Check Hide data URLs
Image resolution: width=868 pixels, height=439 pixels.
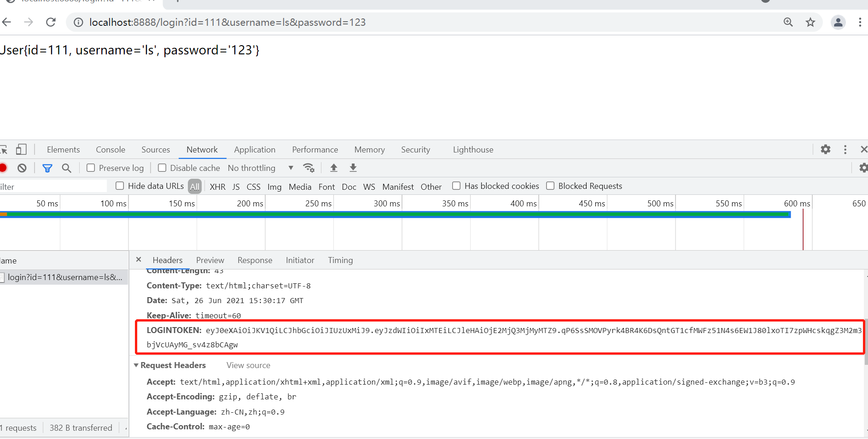click(x=120, y=186)
